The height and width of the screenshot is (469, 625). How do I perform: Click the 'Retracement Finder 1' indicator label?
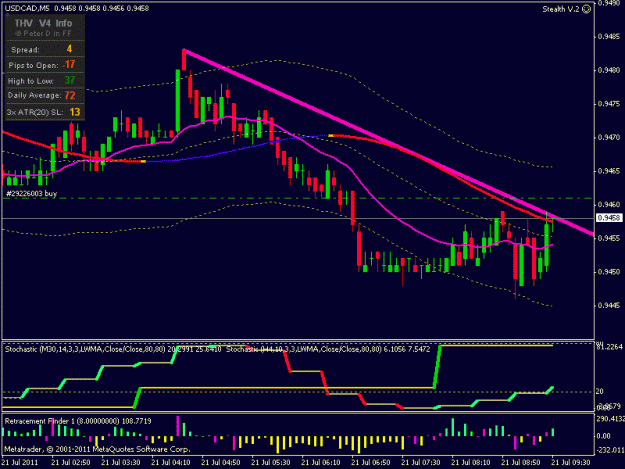coord(78,421)
